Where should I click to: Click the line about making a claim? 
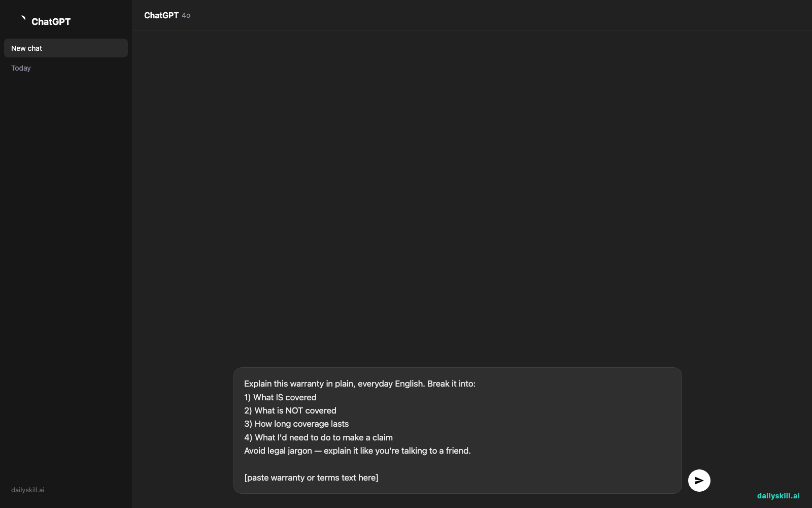tap(318, 437)
